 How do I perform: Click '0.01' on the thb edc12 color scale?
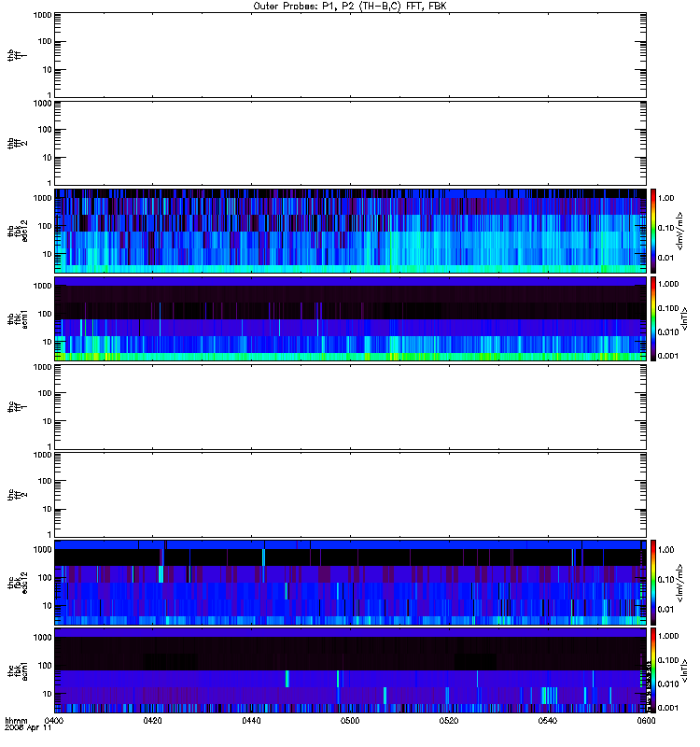coord(665,258)
